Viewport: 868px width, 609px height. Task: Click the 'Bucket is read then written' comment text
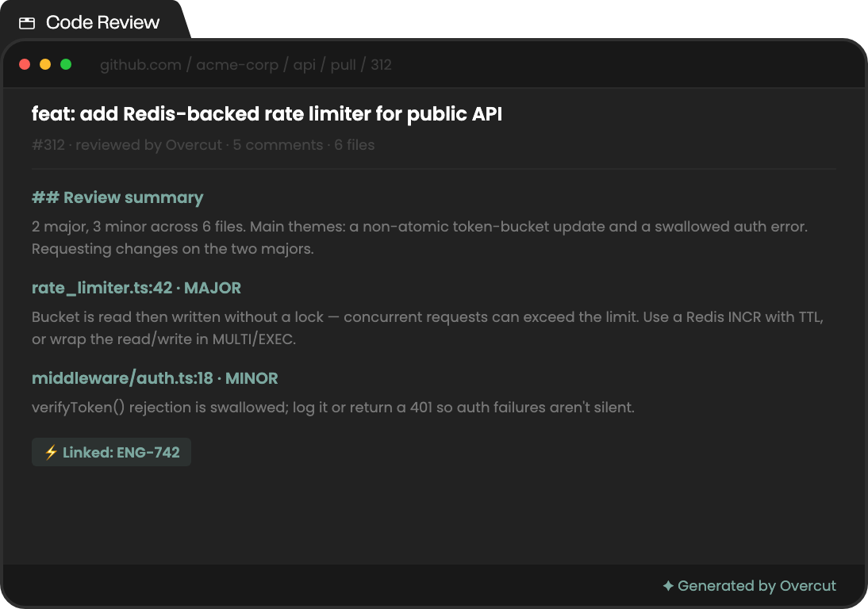[428, 327]
